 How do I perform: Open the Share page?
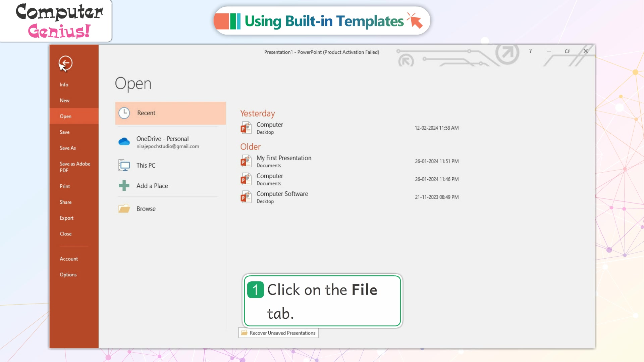tap(65, 202)
